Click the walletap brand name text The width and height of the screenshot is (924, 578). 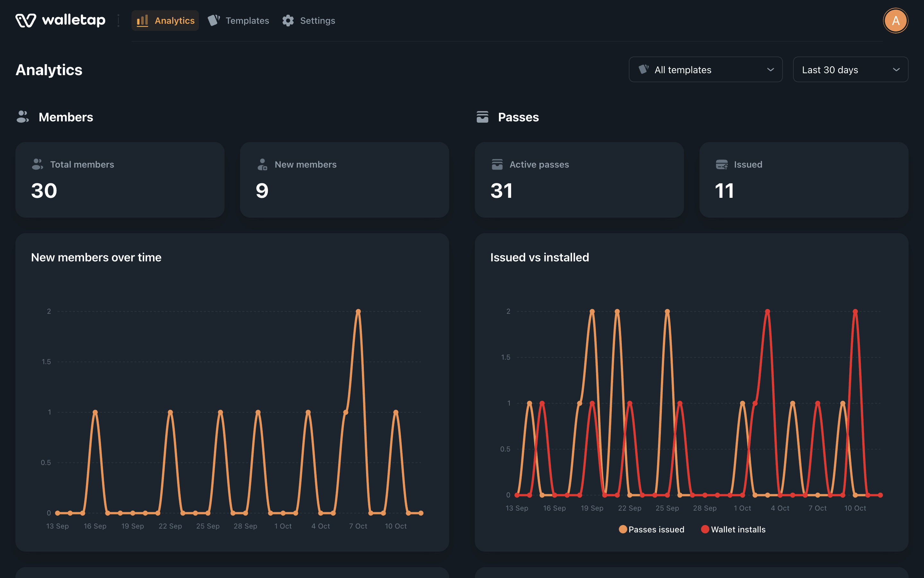(x=74, y=20)
